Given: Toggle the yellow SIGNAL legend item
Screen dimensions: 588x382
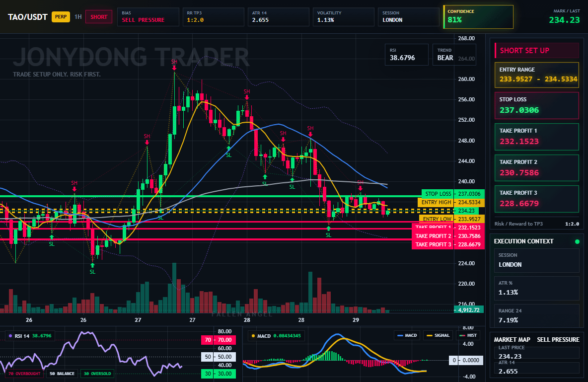Looking at the screenshot, I should pyautogui.click(x=438, y=335).
